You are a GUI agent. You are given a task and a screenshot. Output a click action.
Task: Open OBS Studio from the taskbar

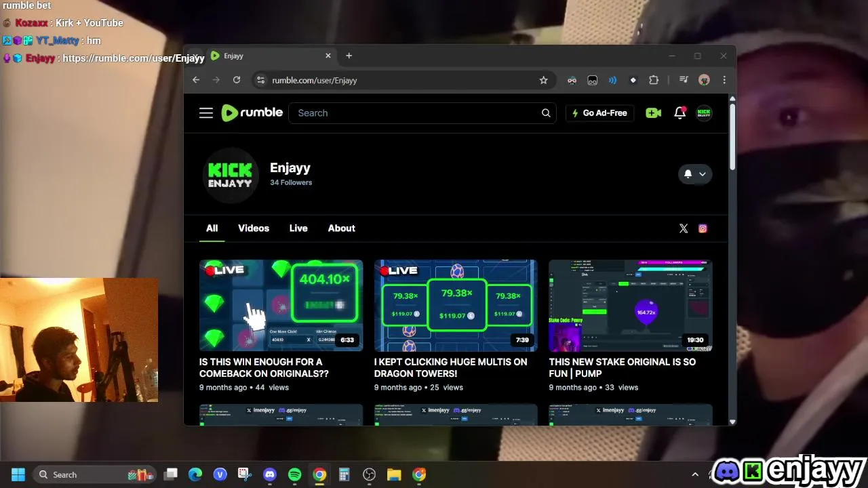tap(369, 474)
